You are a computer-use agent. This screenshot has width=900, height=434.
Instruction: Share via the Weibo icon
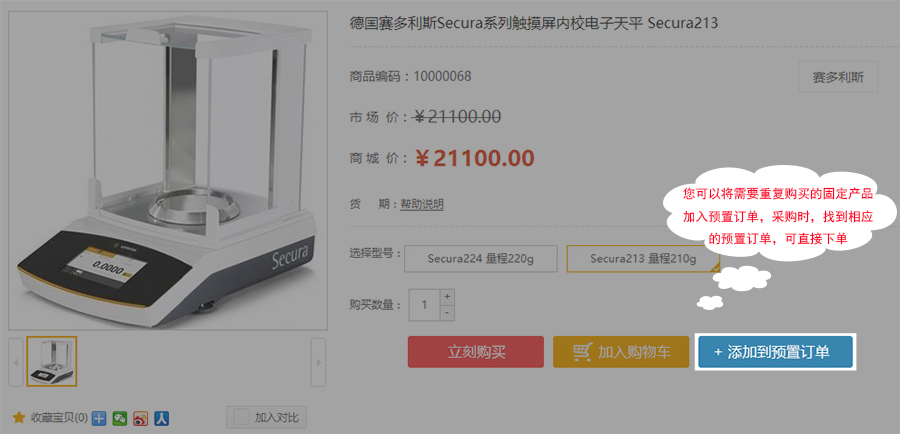click(x=141, y=418)
